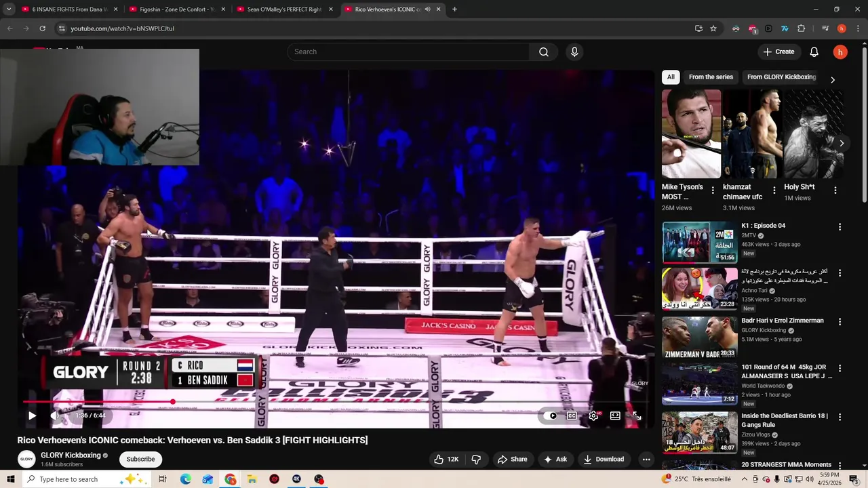Subscribe to GLORY Kickboxing
The width and height of the screenshot is (868, 488).
pyautogui.click(x=140, y=459)
